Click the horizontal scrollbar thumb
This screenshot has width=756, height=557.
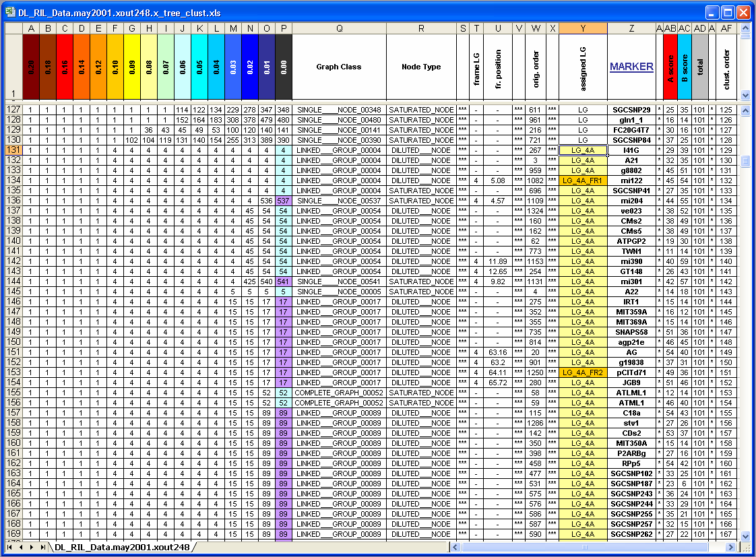coord(585,547)
